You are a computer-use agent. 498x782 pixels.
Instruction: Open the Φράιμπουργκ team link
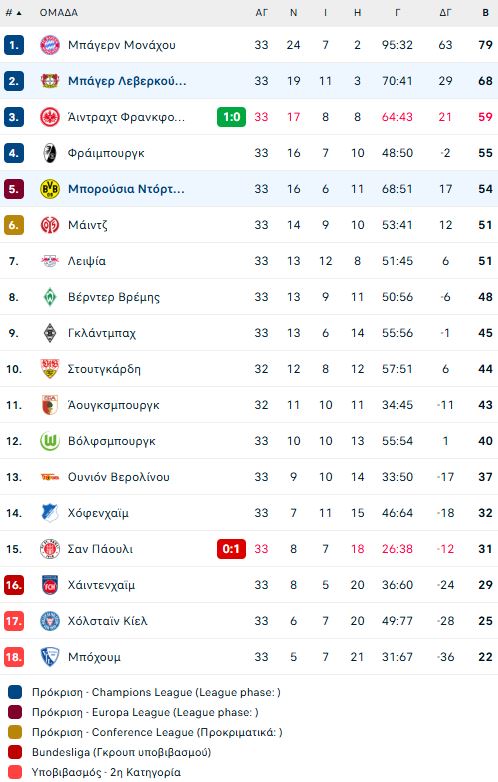click(106, 153)
